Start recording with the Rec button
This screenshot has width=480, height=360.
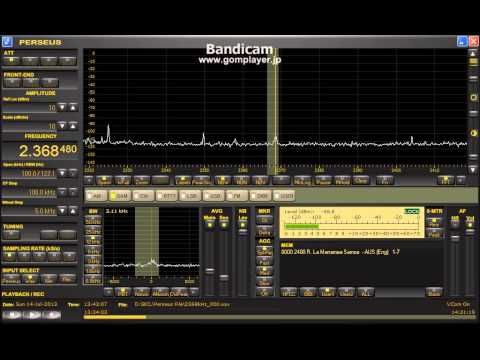(52, 315)
